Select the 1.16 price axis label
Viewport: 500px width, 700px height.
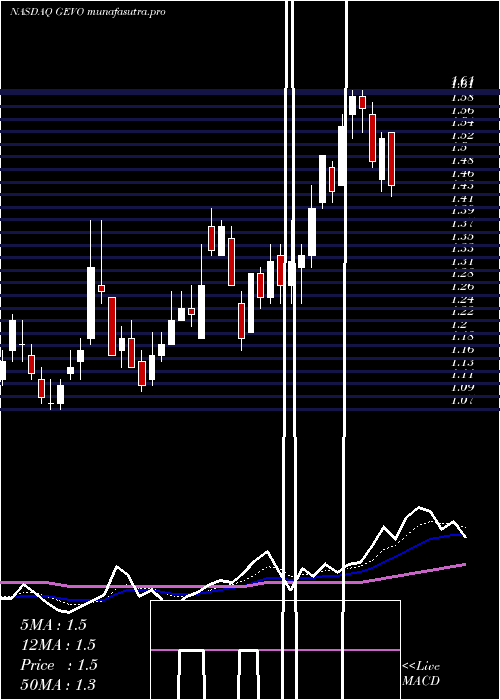coord(463,350)
